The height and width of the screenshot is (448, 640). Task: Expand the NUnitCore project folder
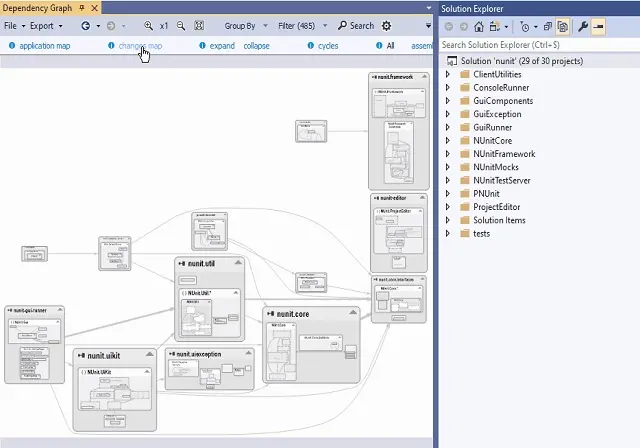tap(448, 141)
